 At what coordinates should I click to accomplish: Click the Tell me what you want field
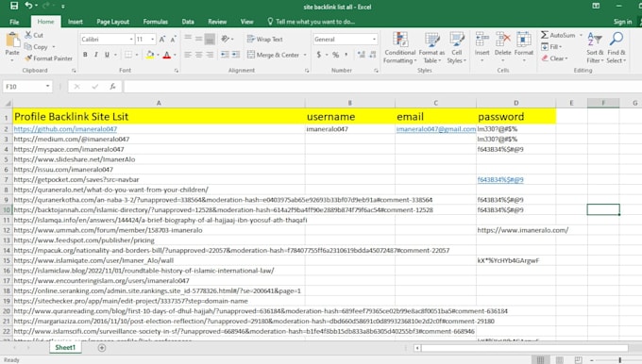[312, 22]
